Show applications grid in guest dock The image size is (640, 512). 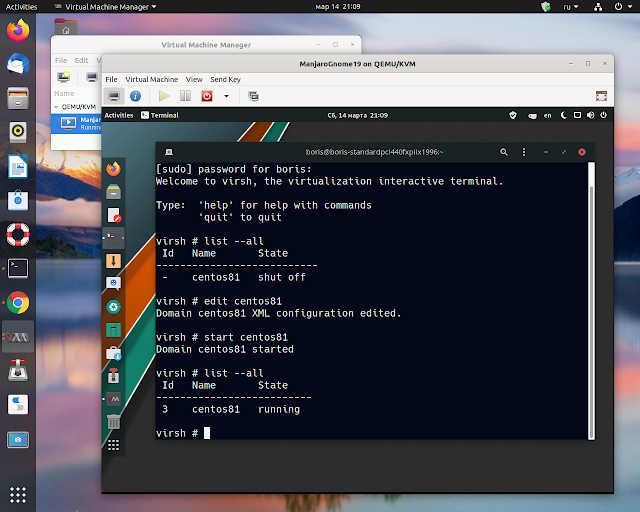[x=113, y=445]
